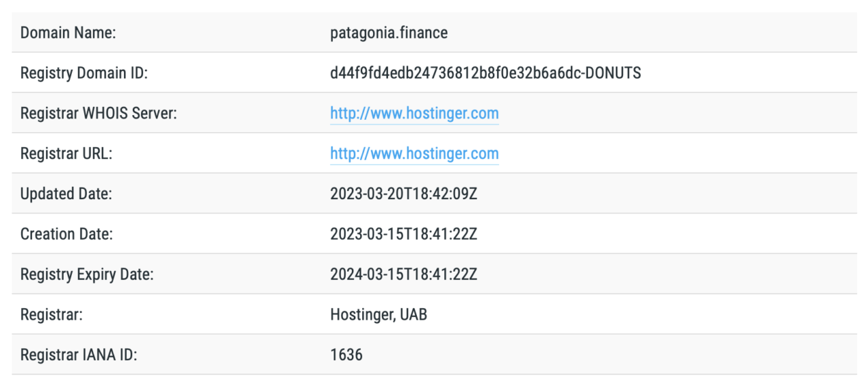Click the Registrar: label
Viewport: 868px width, 382px height.
pos(52,315)
